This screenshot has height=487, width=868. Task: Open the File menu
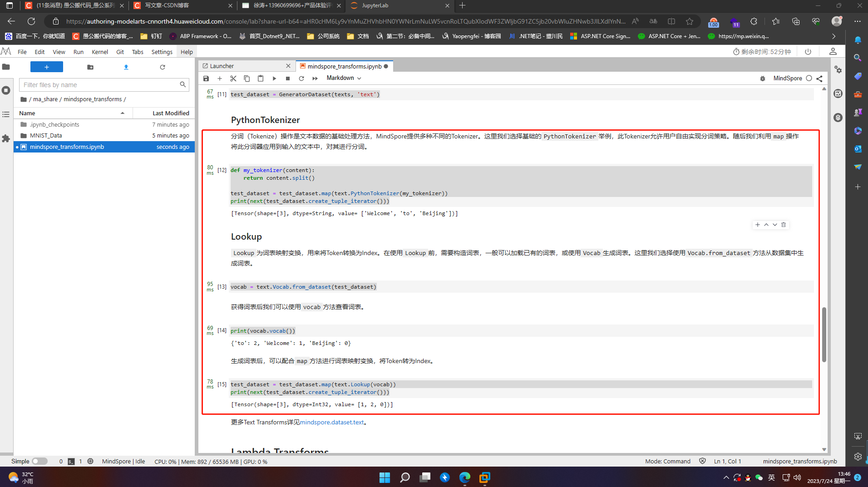point(22,52)
